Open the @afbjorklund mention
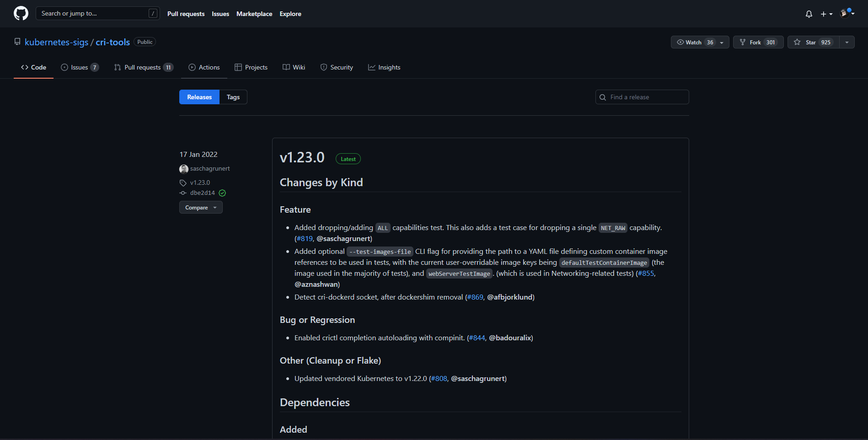 tap(510, 297)
